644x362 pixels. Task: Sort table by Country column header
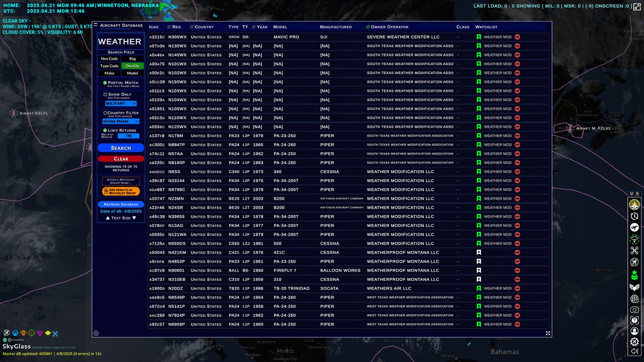click(x=202, y=27)
